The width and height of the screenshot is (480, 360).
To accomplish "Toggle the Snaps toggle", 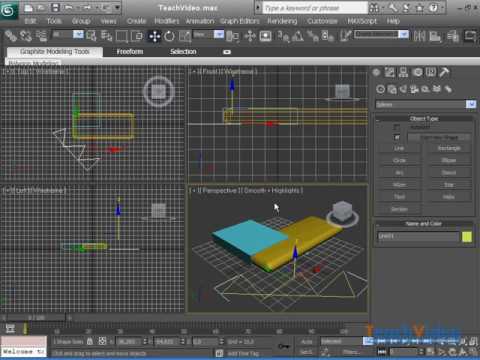I will 283,36.
